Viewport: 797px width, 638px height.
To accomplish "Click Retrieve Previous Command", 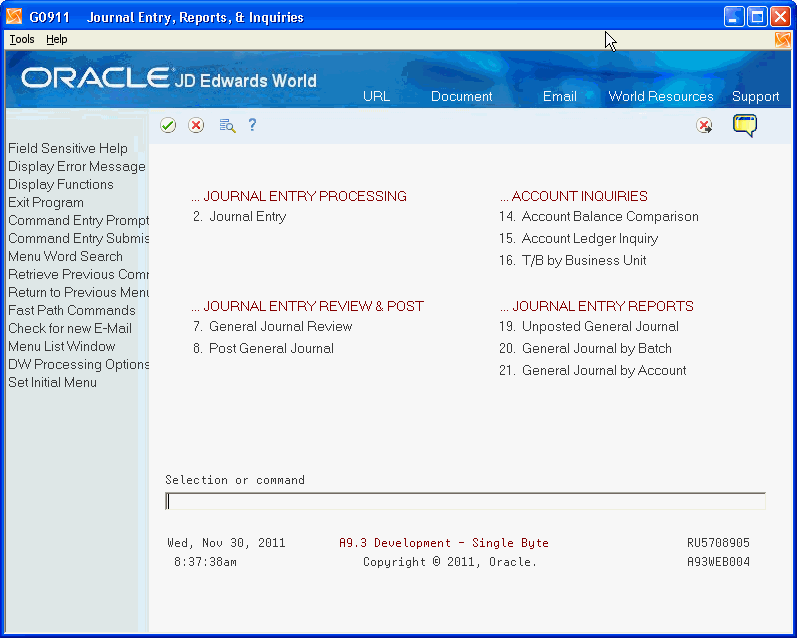I will click(x=78, y=275).
